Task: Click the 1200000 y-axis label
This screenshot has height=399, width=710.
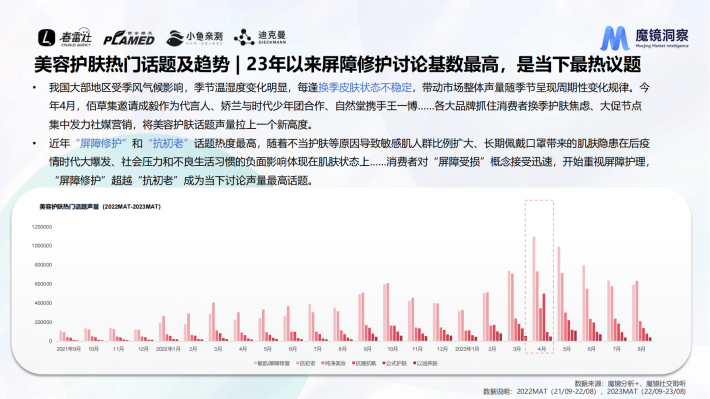Action: click(x=42, y=227)
